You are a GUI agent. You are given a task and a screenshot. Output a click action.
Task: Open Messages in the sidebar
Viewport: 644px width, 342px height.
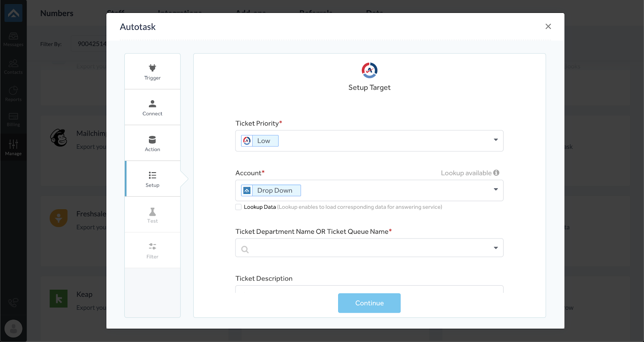point(13,39)
